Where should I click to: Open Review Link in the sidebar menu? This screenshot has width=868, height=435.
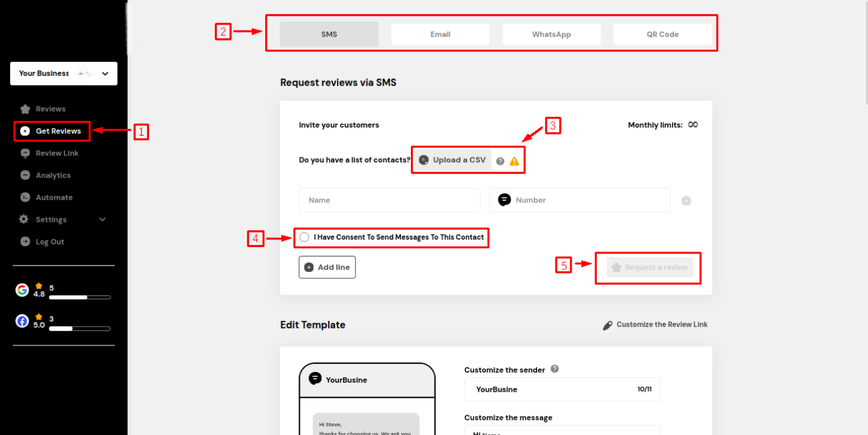pyautogui.click(x=57, y=153)
